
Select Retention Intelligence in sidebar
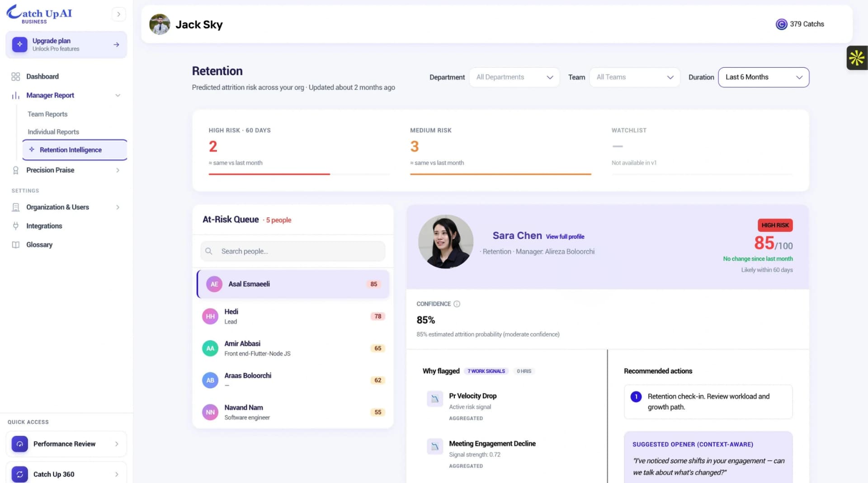point(75,150)
